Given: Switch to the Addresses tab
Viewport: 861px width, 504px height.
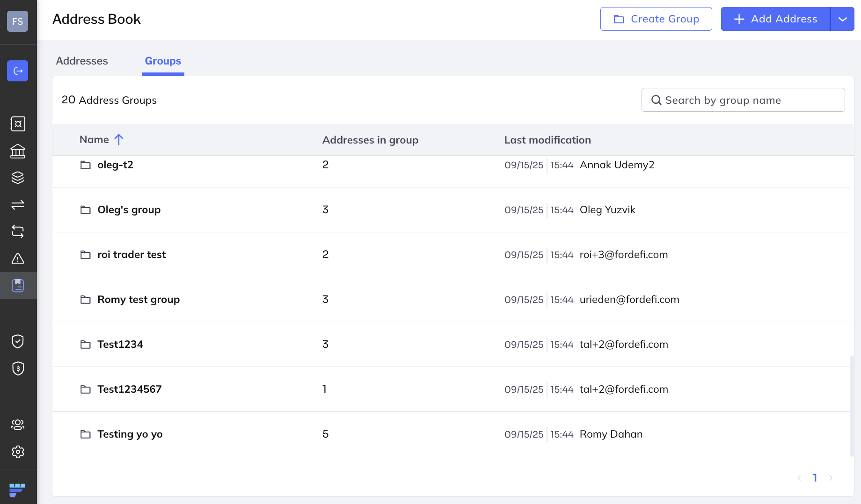Looking at the screenshot, I should (82, 61).
